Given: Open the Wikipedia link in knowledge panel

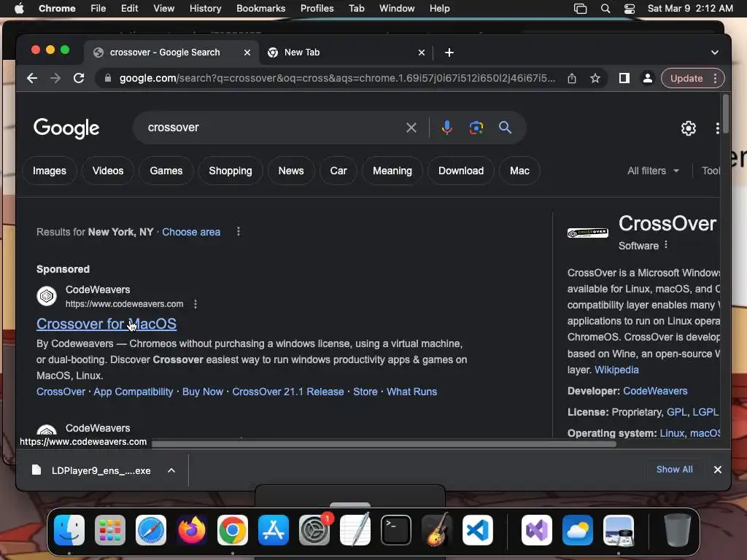Looking at the screenshot, I should 616,370.
